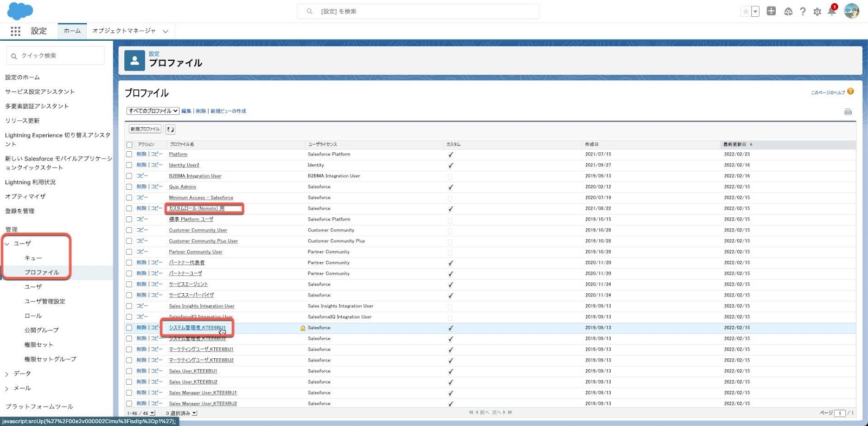Open 公開グループ in the sidebar

41,330
